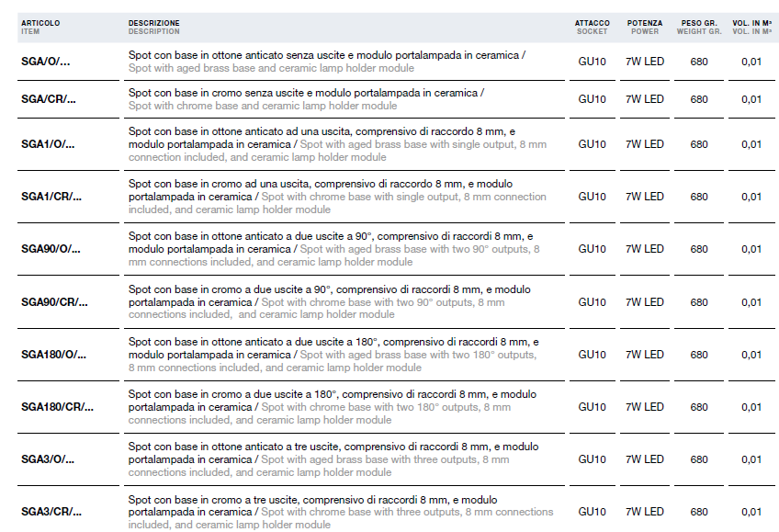Click weight 680 in SGA180/CR row
This screenshot has height=532, width=779.
[699, 407]
